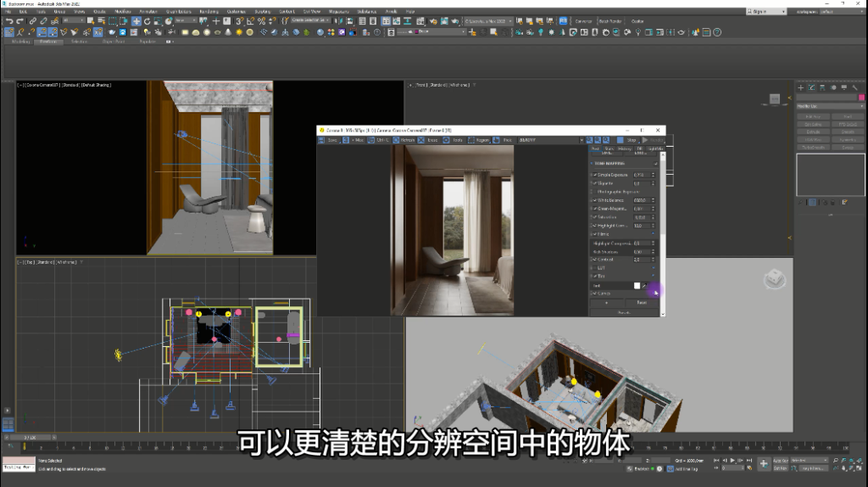Open the Render Setup icon

434,21
